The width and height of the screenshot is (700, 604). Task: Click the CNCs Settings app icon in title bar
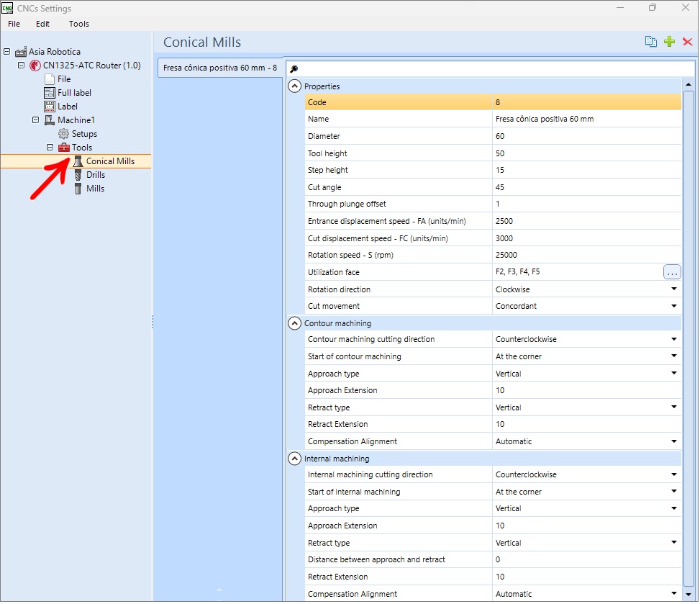pyautogui.click(x=7, y=8)
